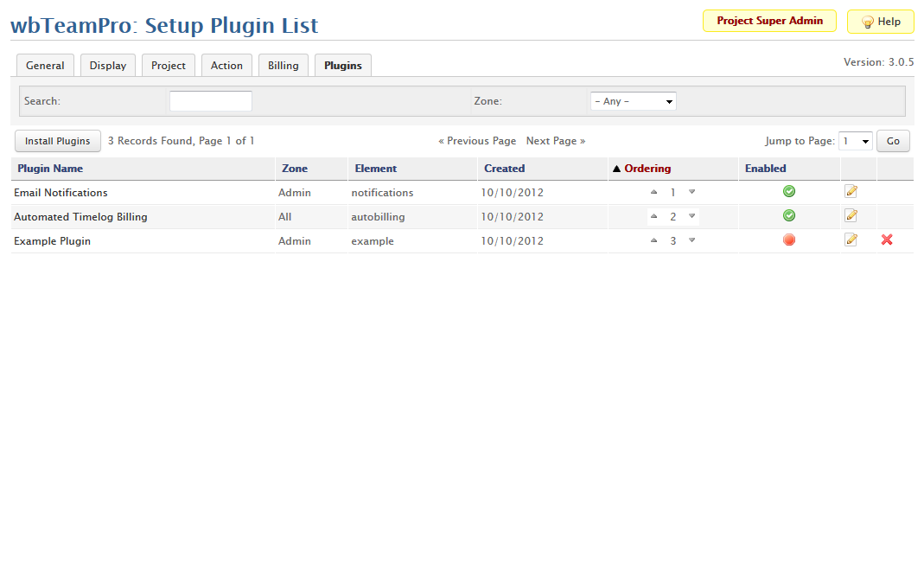Move Automated Timelog Billing down in ordering

(x=691, y=216)
